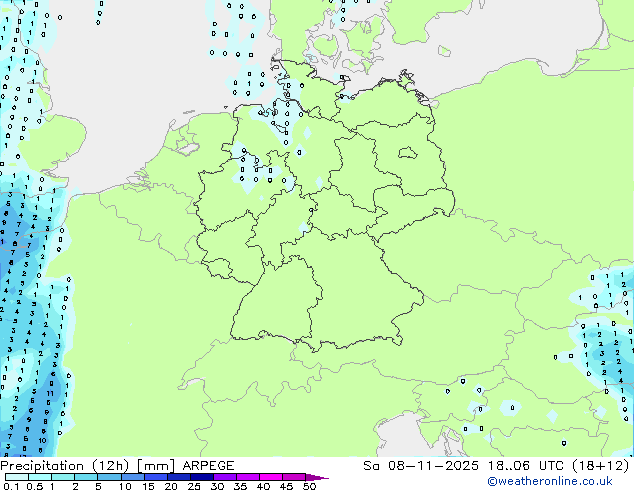Click the '35' legend scale value
The width and height of the screenshot is (634, 490).
click(x=240, y=486)
